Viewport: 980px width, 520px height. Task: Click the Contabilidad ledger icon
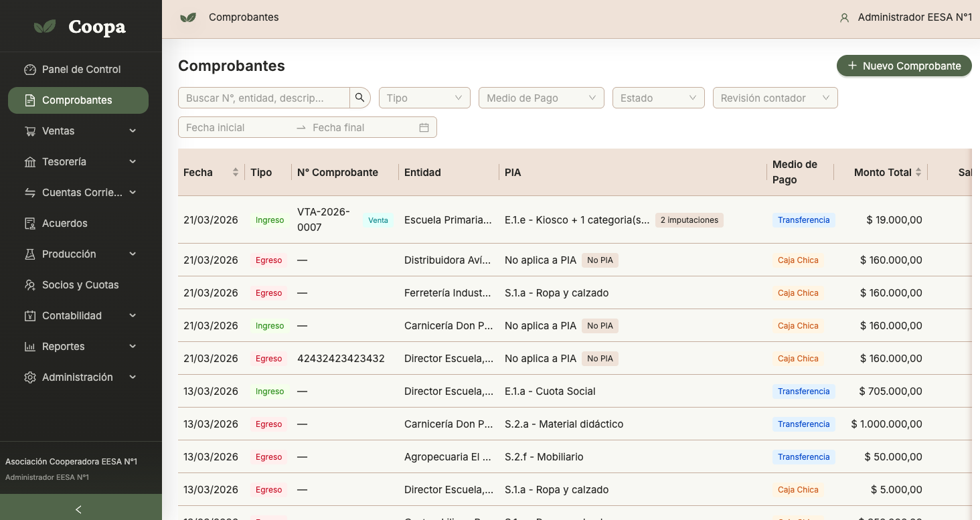click(30, 316)
